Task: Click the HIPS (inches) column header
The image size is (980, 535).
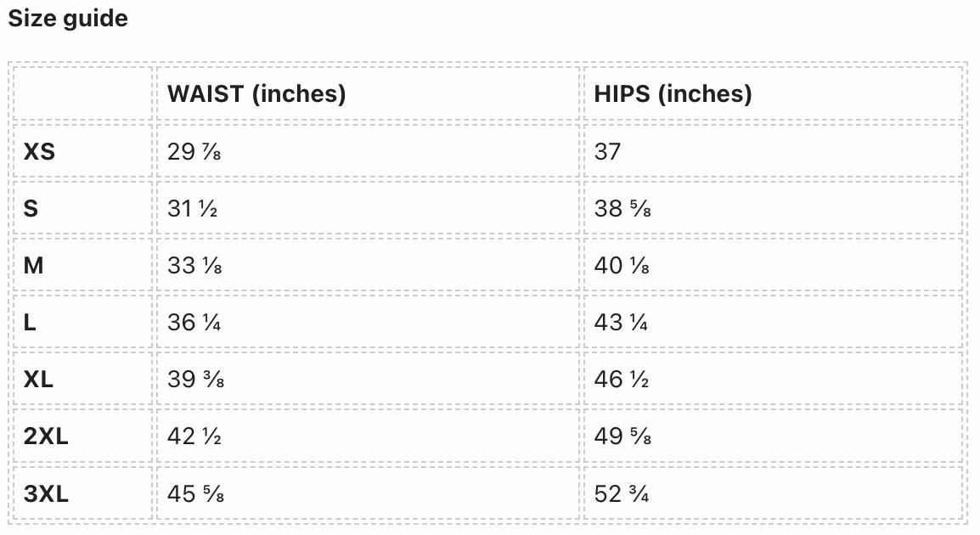Action: coord(673,93)
